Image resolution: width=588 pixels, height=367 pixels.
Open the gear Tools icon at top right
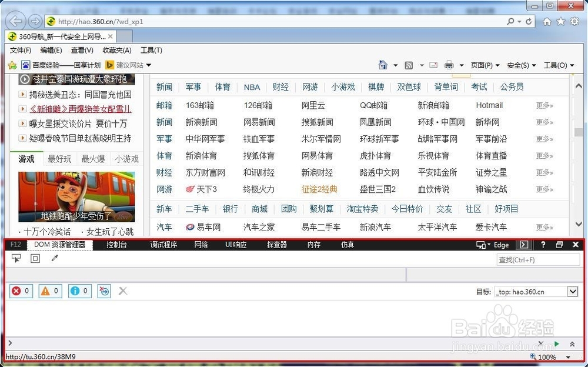[574, 21]
